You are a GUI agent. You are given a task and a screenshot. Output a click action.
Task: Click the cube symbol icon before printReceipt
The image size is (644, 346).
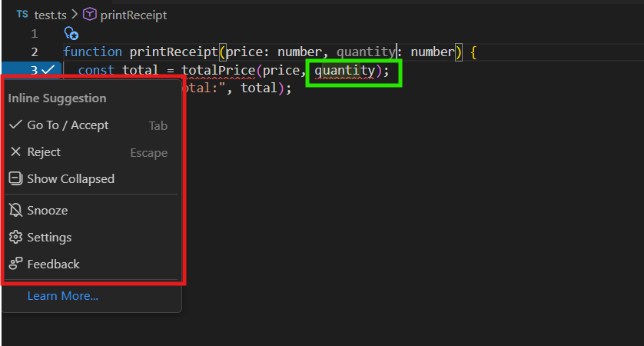90,15
